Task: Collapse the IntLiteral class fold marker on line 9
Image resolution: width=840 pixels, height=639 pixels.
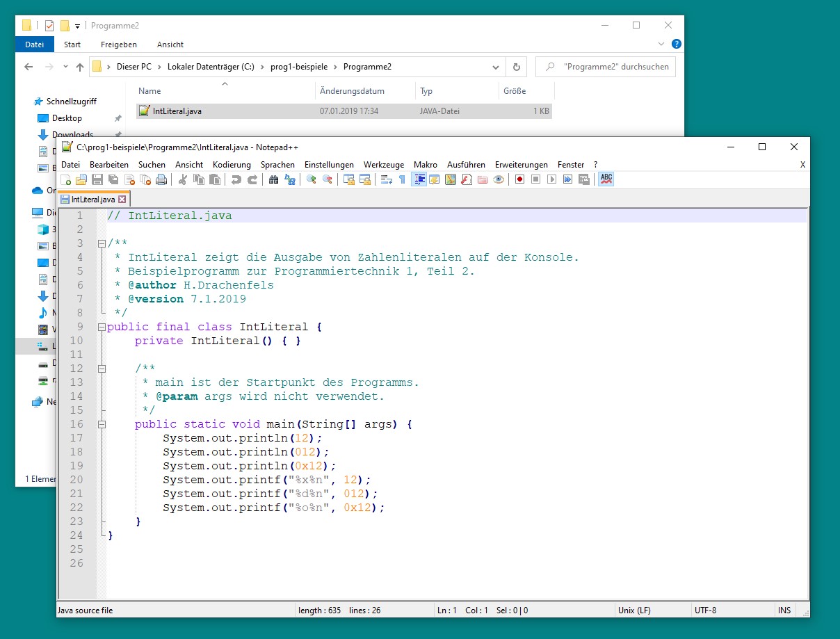Action: 102,327
